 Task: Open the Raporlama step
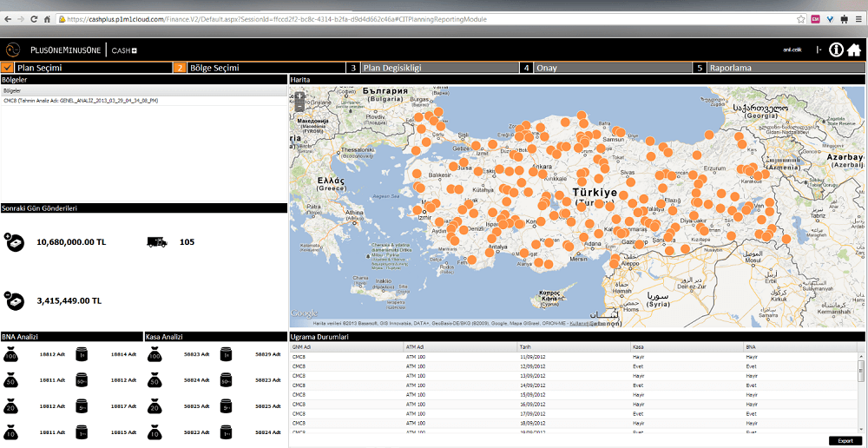click(x=730, y=67)
